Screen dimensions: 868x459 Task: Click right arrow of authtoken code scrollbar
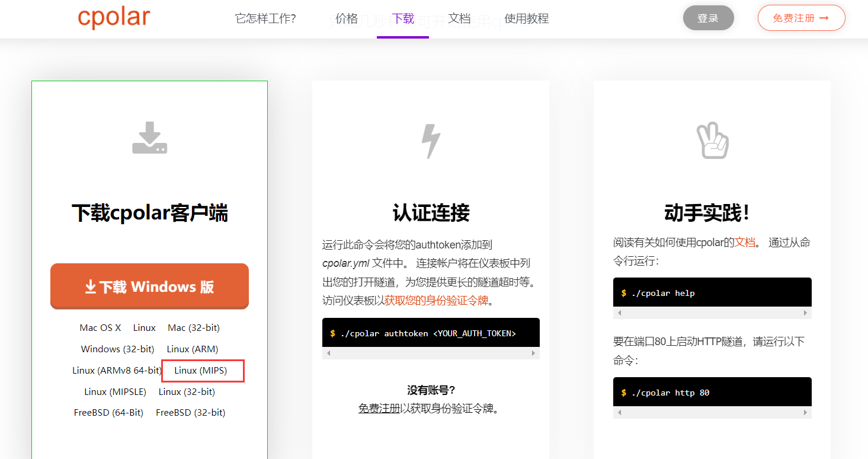[x=533, y=353]
